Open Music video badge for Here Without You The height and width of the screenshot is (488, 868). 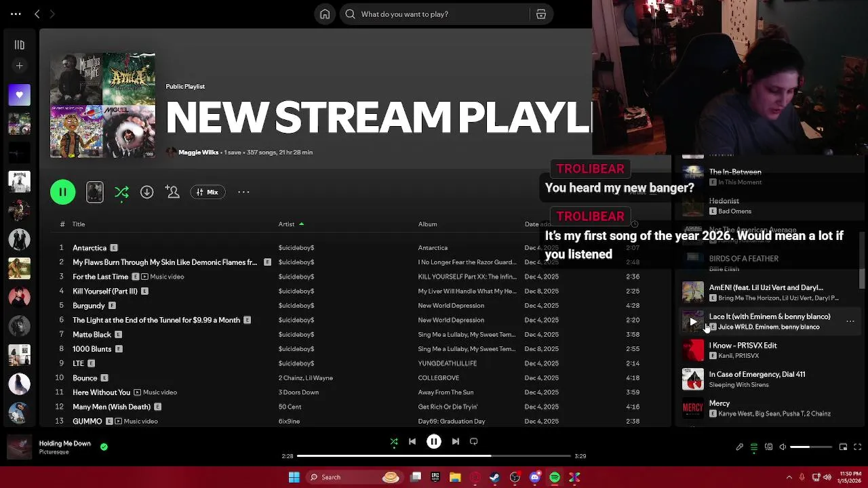click(155, 392)
